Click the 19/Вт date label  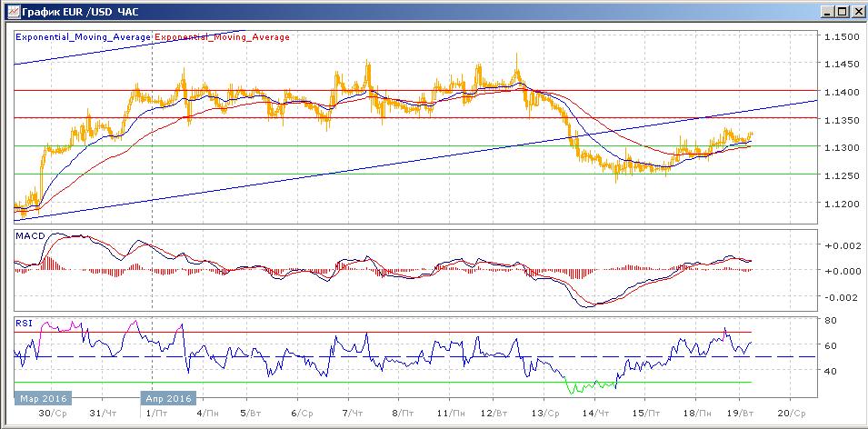pos(741,413)
